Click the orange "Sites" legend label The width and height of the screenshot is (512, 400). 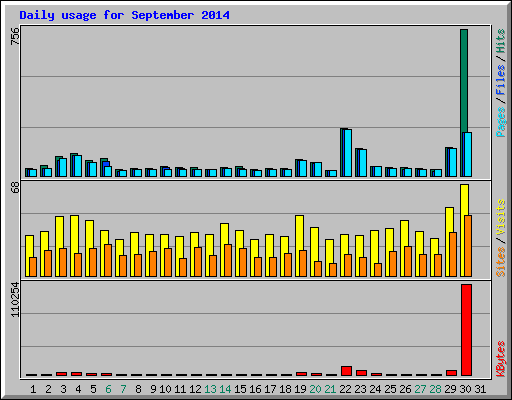pyautogui.click(x=501, y=262)
